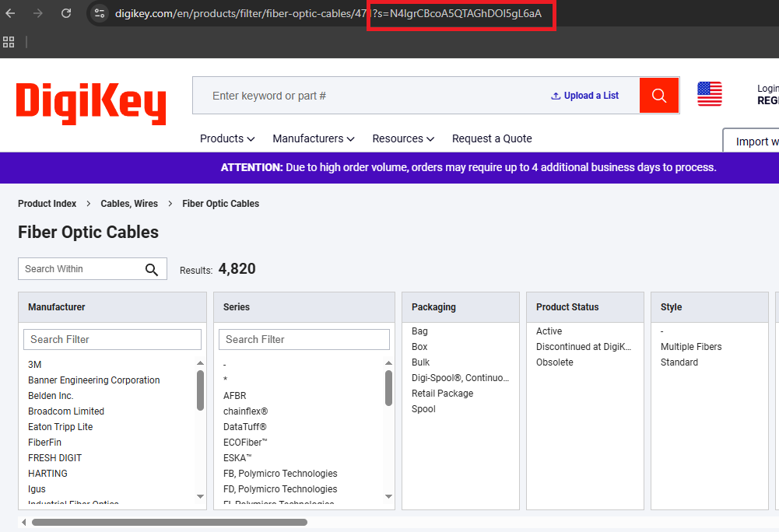Navigate back with the browser back arrow
779x532 pixels.
click(x=11, y=12)
